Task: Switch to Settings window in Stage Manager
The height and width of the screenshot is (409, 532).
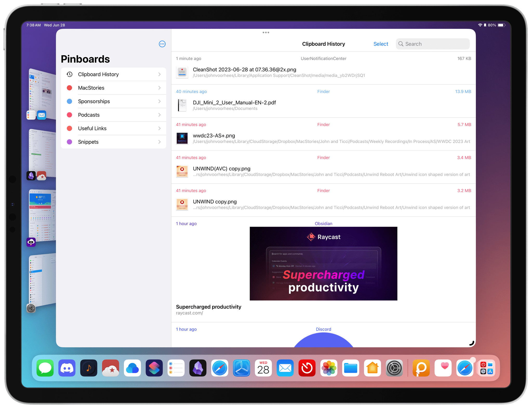Action: pyautogui.click(x=42, y=282)
